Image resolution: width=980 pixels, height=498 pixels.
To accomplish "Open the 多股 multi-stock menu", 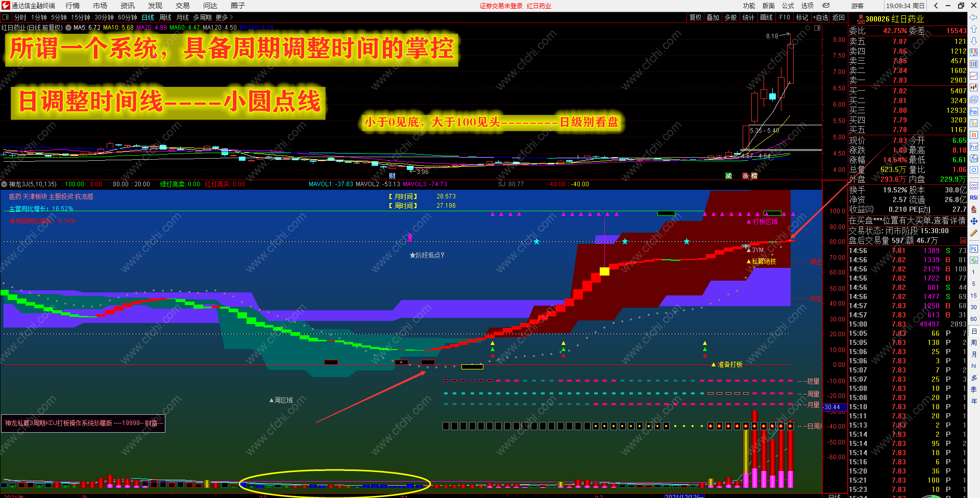I will [730, 17].
